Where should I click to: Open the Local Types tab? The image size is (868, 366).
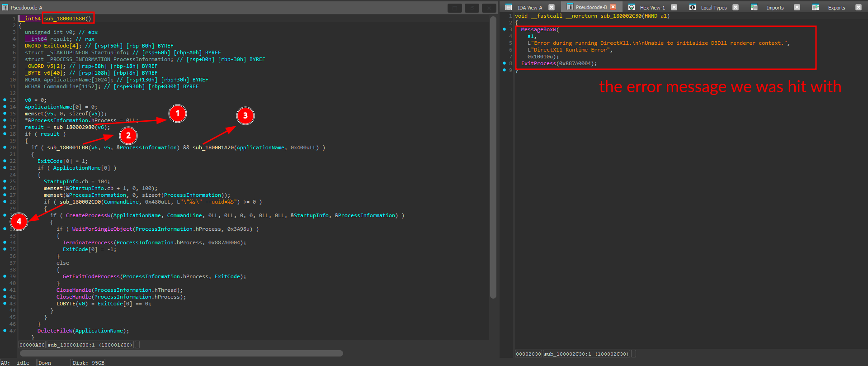click(714, 8)
